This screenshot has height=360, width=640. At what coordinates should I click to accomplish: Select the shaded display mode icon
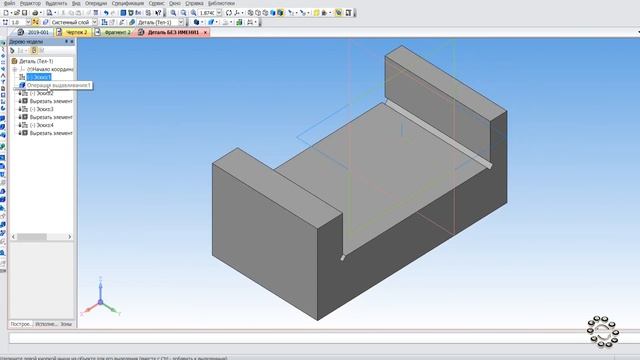(x=273, y=13)
